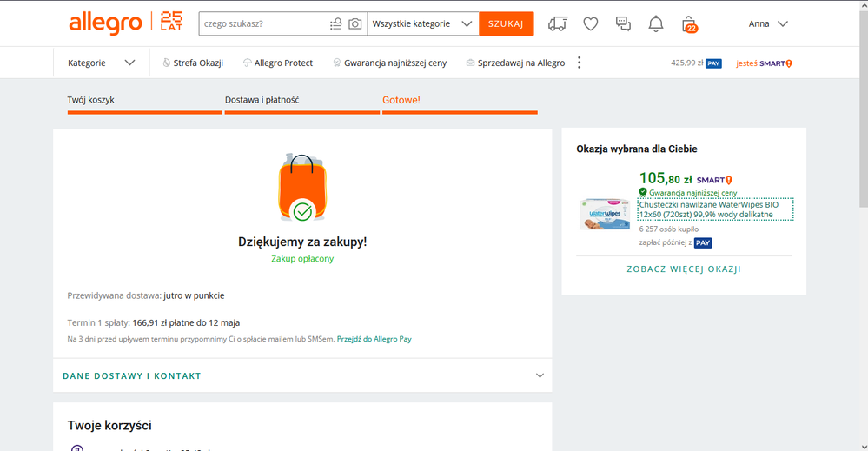Open shopping cart with 22 items
This screenshot has width=868, height=451.
point(689,24)
